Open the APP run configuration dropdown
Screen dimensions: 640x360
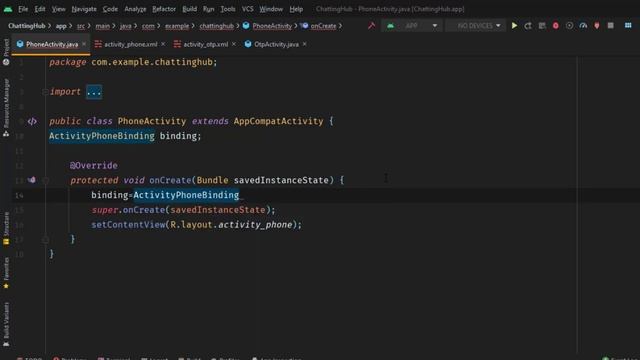click(411, 26)
